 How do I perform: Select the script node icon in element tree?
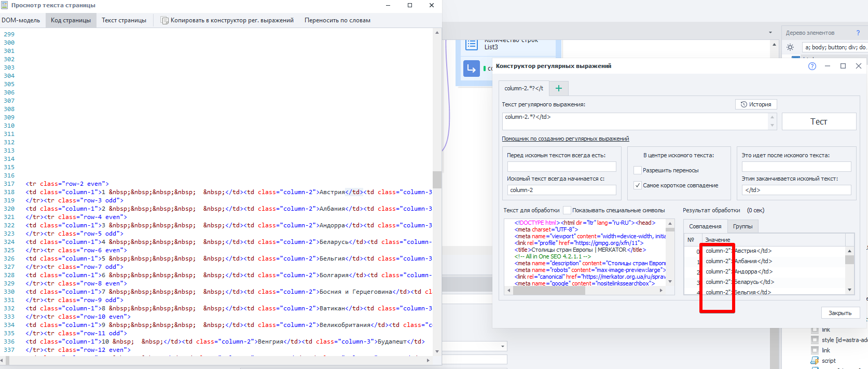[x=815, y=361]
